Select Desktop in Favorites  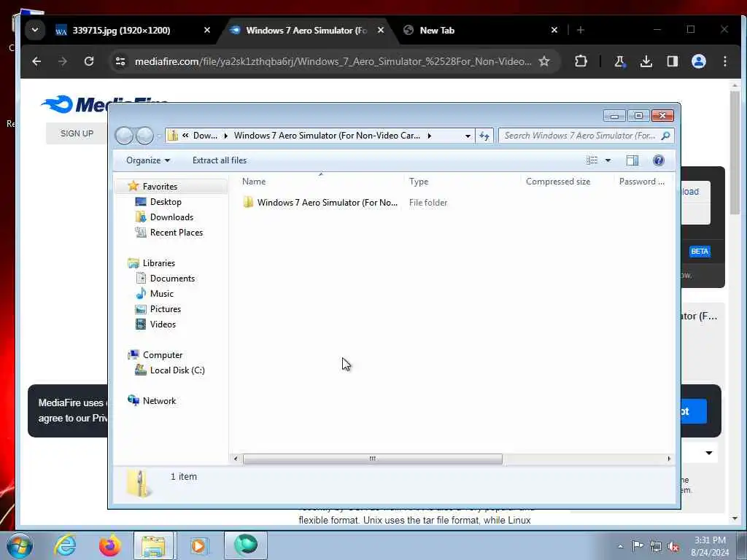click(x=166, y=202)
